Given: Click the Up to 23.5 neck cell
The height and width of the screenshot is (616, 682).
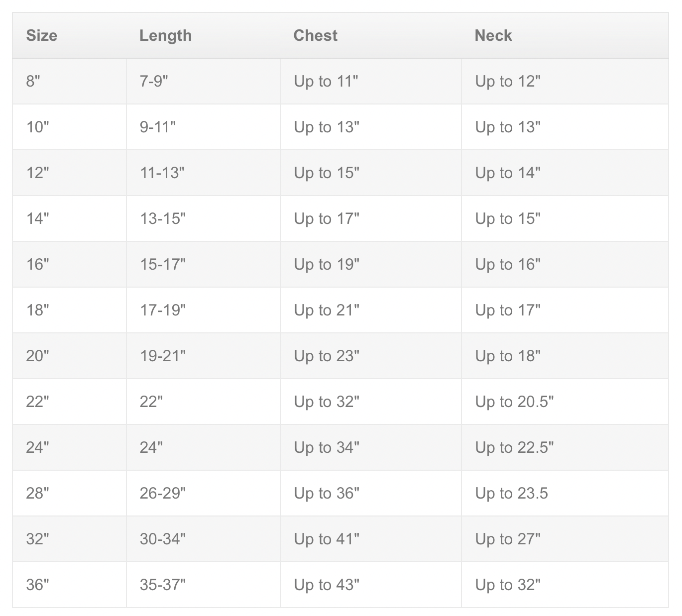Looking at the screenshot, I should [x=565, y=493].
